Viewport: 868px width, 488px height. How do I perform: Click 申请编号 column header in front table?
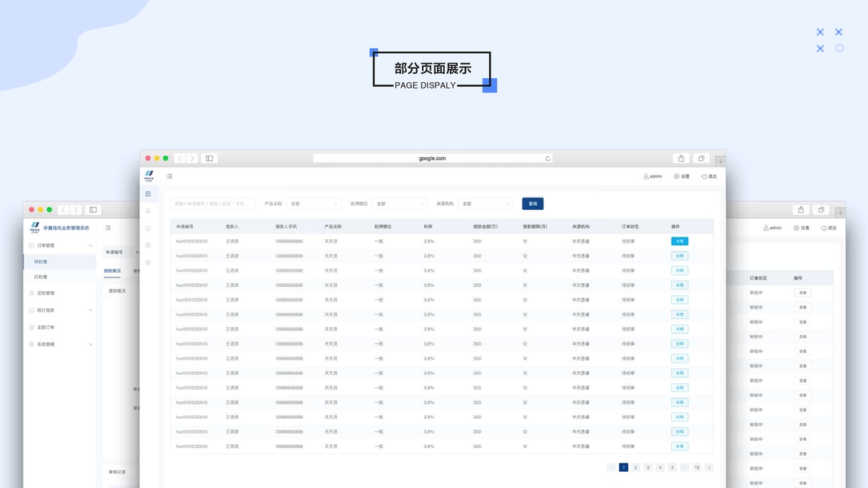[x=185, y=227]
